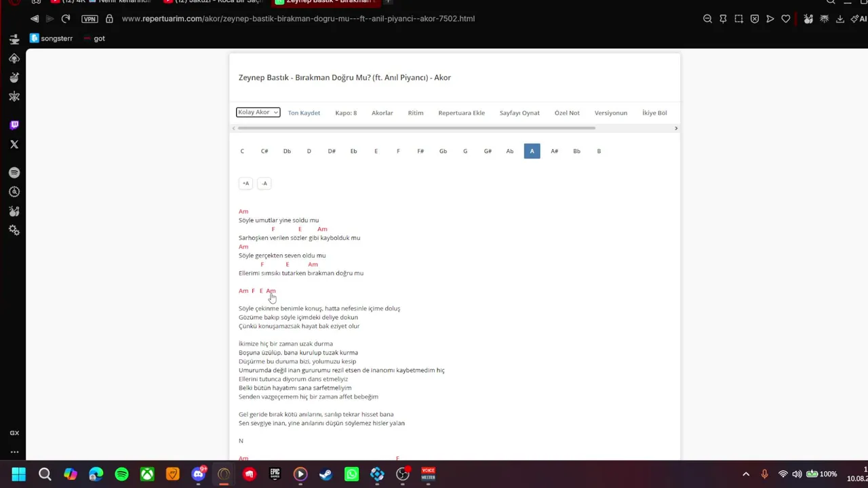
Task: Open songsterr bookmark
Action: point(52,39)
